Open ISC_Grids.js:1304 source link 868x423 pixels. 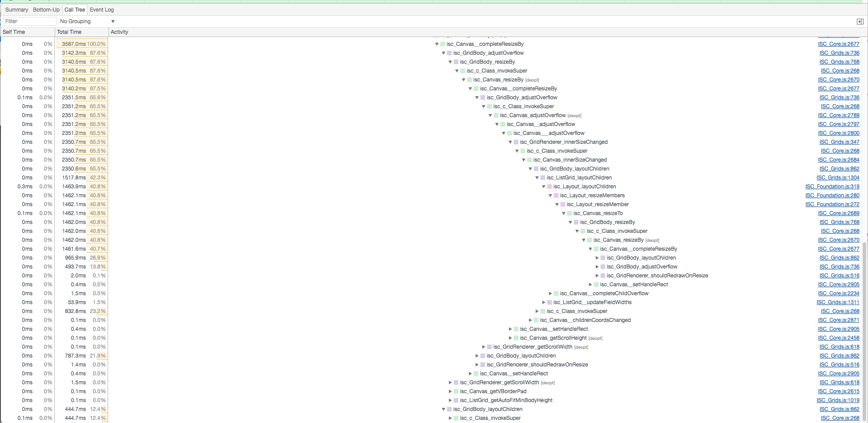[838, 178]
